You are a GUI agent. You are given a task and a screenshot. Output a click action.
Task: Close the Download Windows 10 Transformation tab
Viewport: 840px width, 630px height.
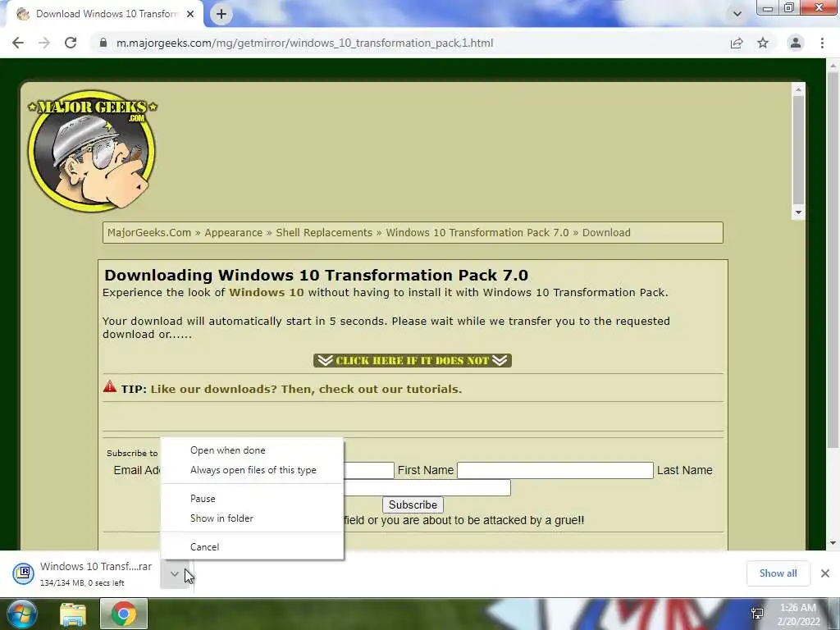point(190,14)
